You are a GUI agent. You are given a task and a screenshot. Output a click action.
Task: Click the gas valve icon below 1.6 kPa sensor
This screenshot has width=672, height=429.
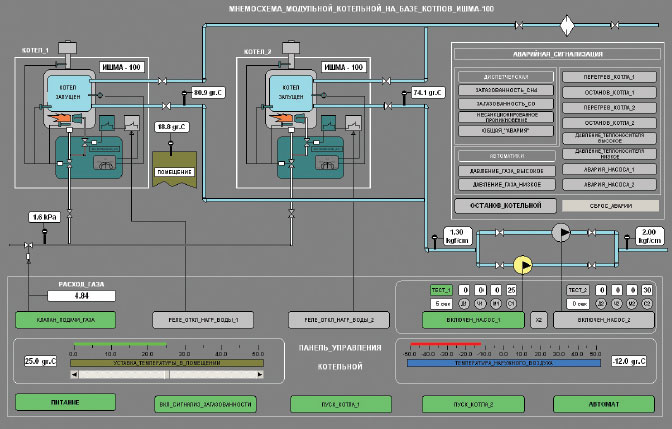click(30, 246)
